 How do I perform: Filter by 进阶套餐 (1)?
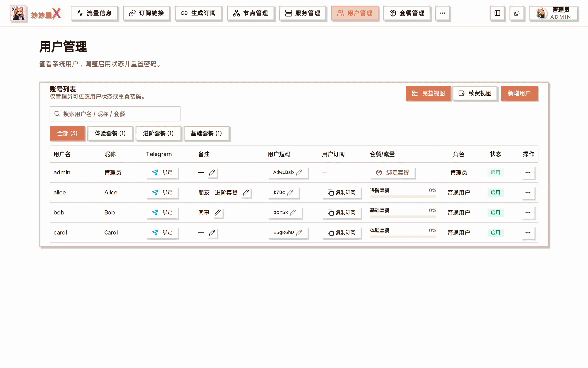[x=158, y=133]
